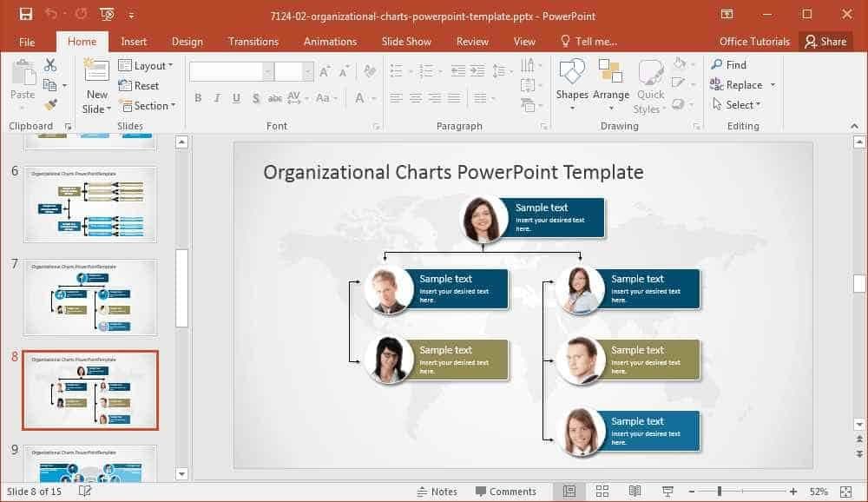This screenshot has width=868, height=502.
Task: Click the Fit slide to window icon
Action: point(845,492)
